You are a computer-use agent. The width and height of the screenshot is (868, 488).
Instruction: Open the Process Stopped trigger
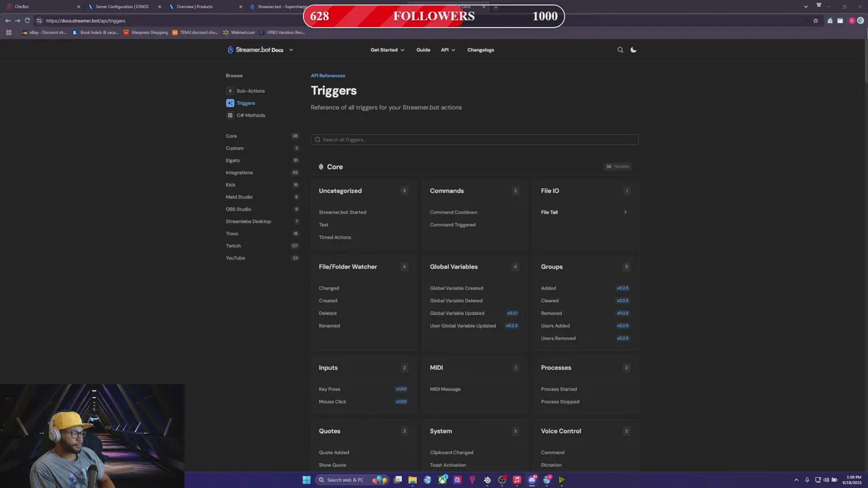(x=560, y=401)
